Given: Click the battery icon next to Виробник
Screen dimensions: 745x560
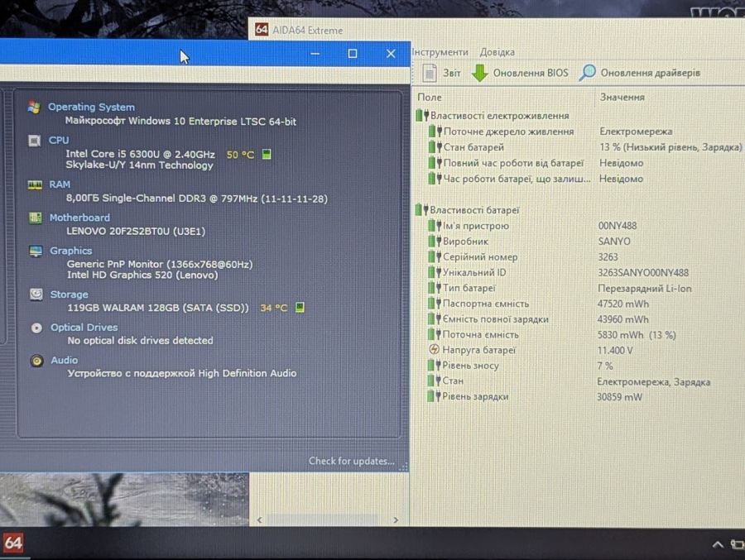Looking at the screenshot, I should [x=435, y=241].
